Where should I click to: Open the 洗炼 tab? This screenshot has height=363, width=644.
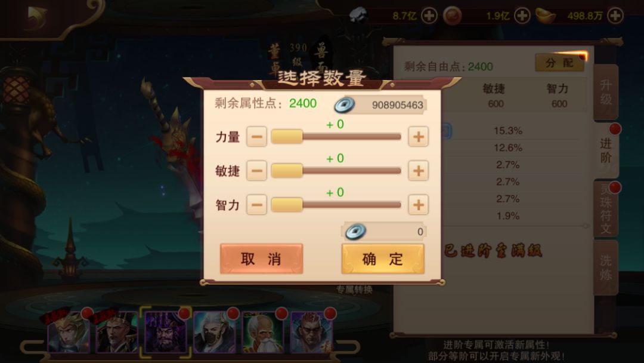coord(606,267)
